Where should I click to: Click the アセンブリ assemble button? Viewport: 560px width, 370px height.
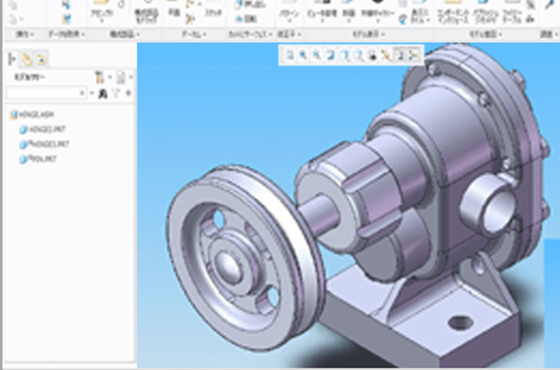coord(101,10)
